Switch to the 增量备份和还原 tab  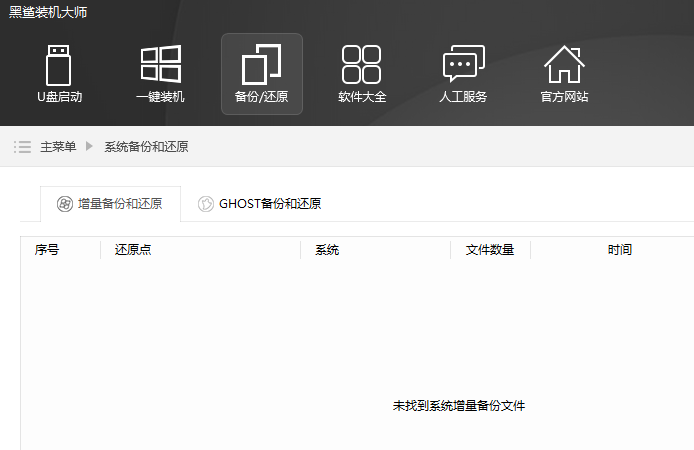point(110,204)
